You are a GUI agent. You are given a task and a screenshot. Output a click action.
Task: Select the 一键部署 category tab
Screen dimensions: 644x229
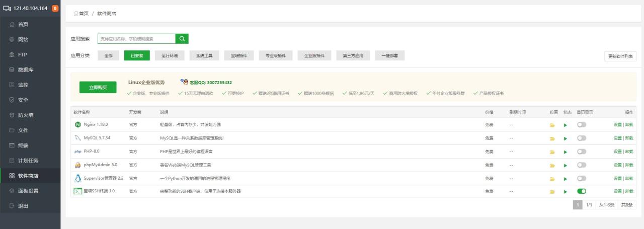[390, 56]
